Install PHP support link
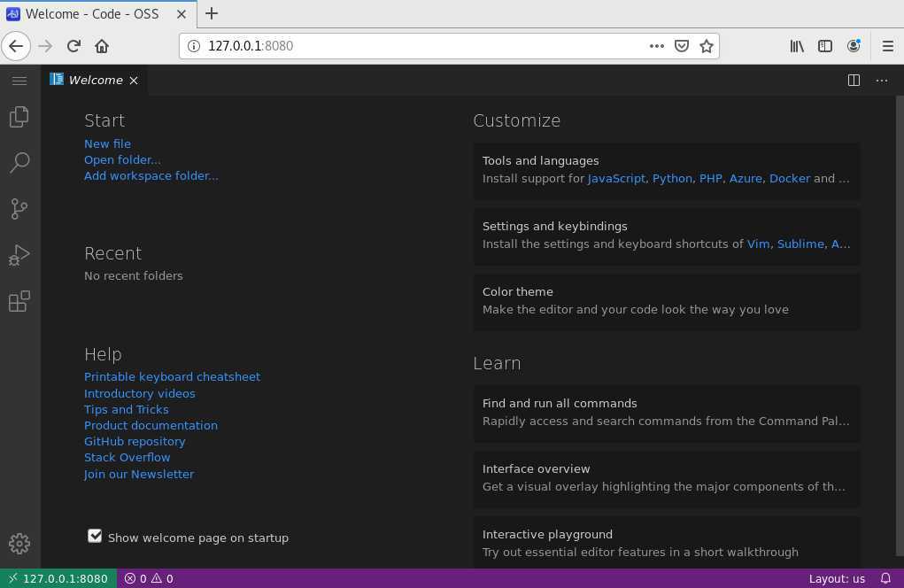The width and height of the screenshot is (904, 588). coord(710,179)
